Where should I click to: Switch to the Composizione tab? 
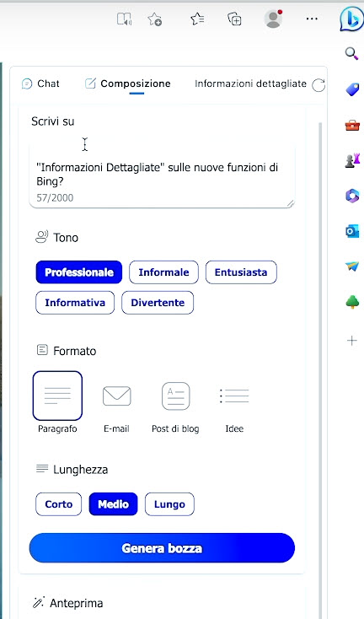point(128,83)
